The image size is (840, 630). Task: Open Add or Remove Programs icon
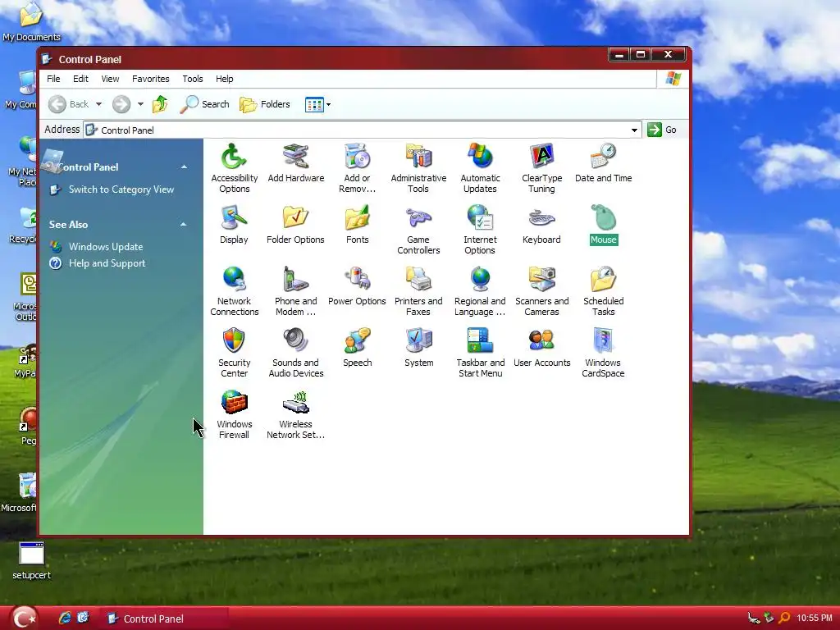(358, 167)
